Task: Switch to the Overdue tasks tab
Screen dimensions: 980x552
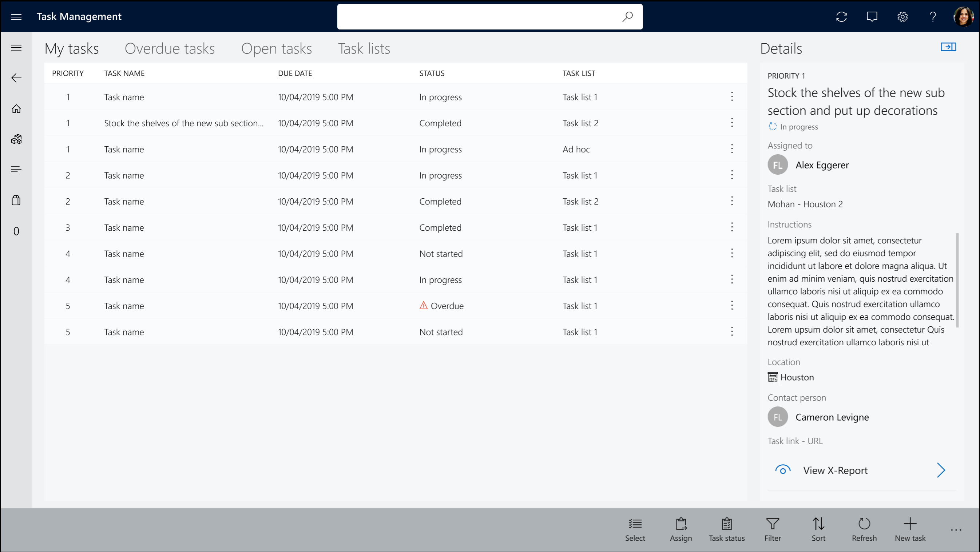Action: click(x=170, y=48)
